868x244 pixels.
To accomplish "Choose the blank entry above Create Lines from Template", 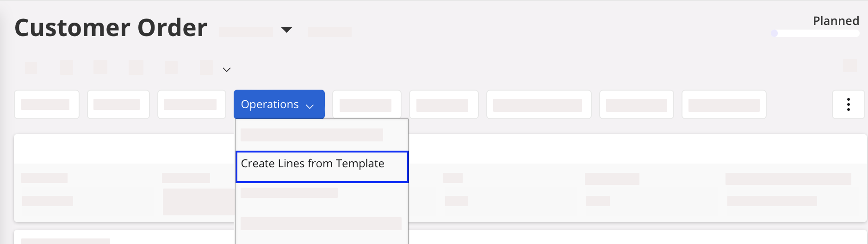I will point(312,135).
